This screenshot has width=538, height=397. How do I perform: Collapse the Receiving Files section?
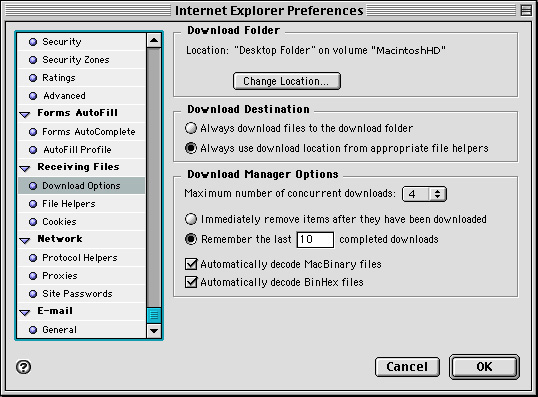25,168
